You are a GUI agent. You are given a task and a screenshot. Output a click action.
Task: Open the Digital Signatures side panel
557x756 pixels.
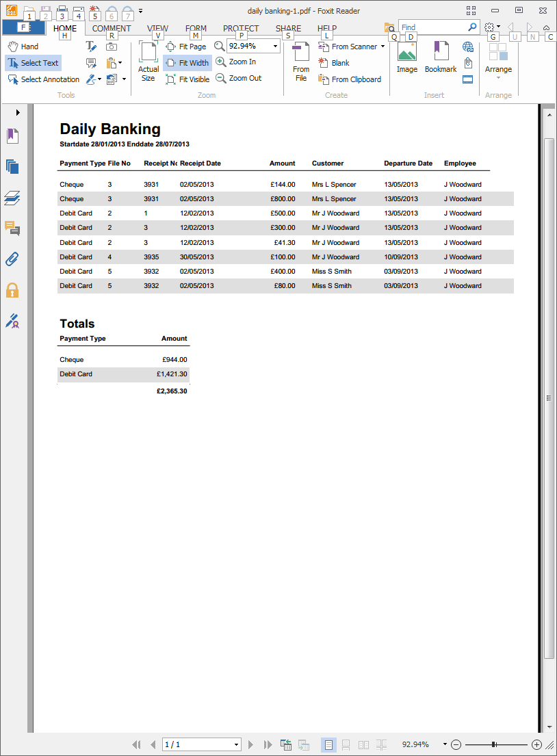click(x=12, y=321)
